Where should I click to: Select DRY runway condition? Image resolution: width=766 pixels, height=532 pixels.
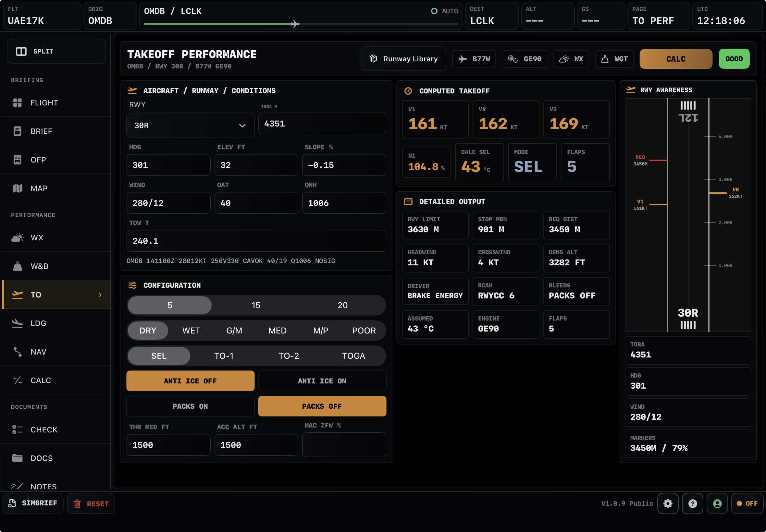coord(148,331)
